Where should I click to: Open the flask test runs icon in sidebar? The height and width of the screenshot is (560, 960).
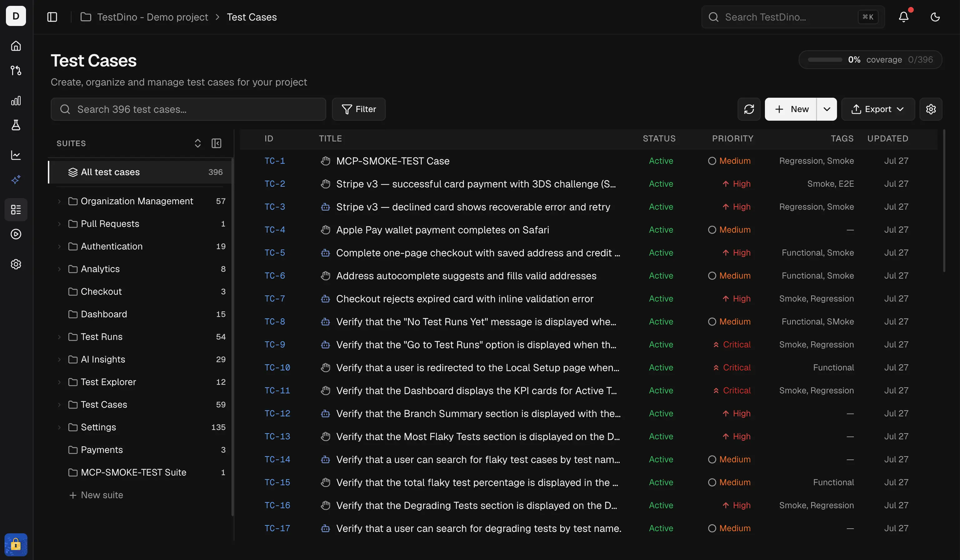pos(16,125)
